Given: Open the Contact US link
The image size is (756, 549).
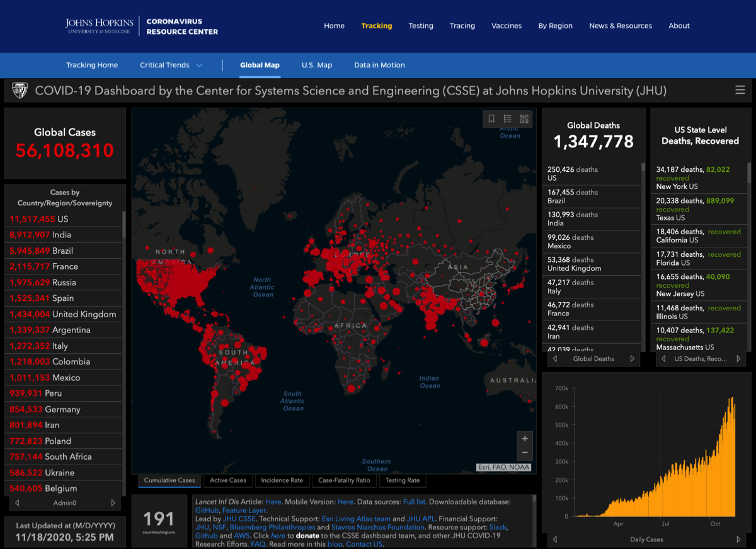Looking at the screenshot, I should coord(364,544).
